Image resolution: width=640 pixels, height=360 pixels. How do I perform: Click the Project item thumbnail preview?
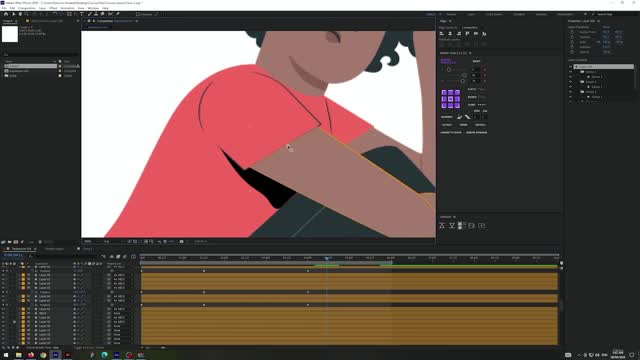coord(10,34)
